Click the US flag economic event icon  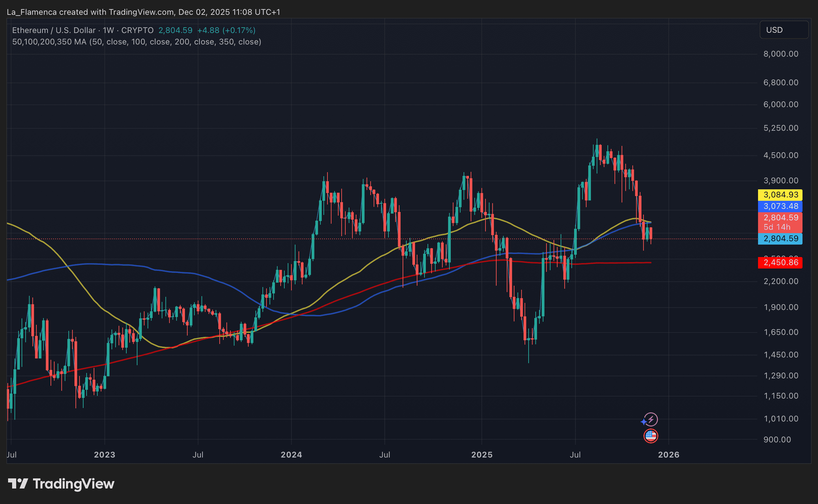[x=650, y=436]
